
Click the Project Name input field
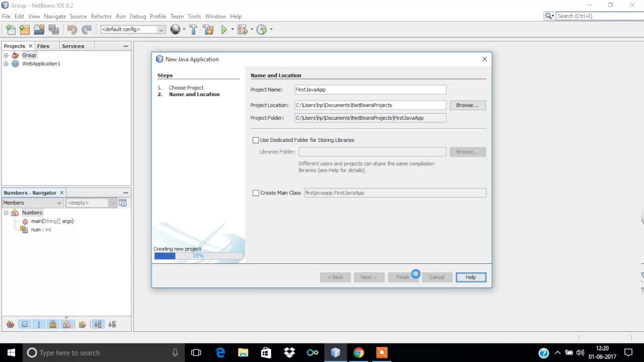(370, 89)
